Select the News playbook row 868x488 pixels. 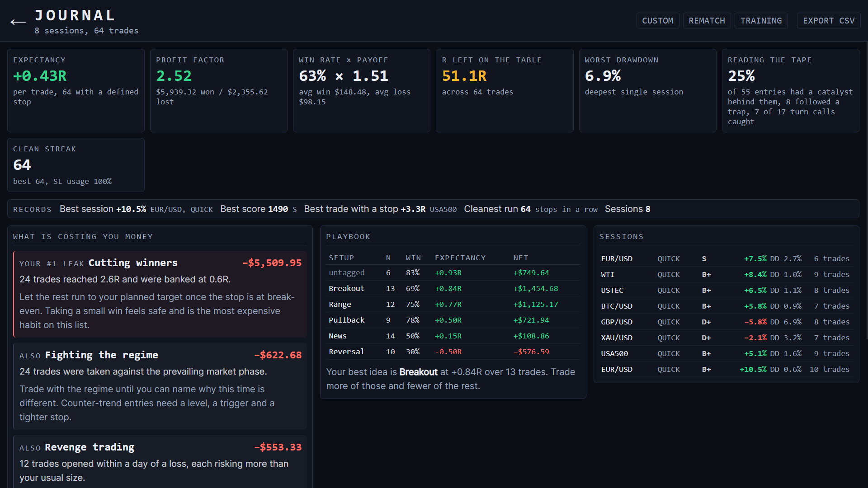tap(453, 336)
